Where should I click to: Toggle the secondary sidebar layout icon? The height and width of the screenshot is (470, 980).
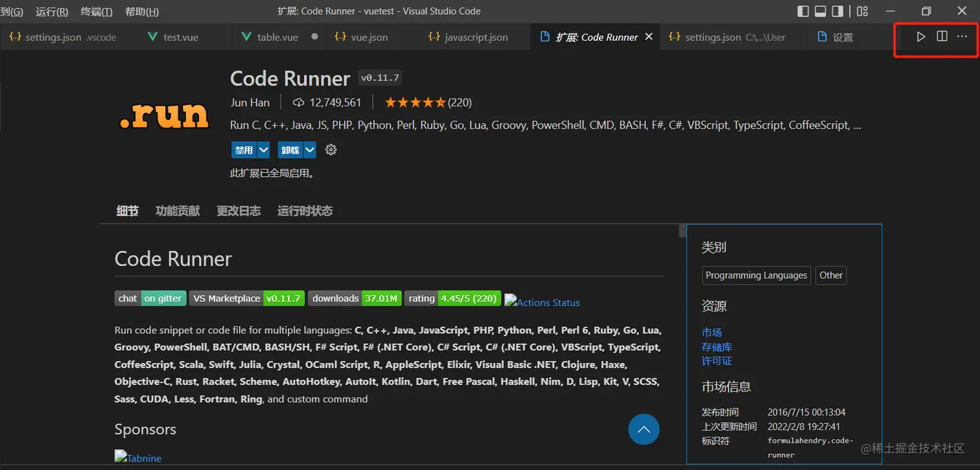coord(837,11)
